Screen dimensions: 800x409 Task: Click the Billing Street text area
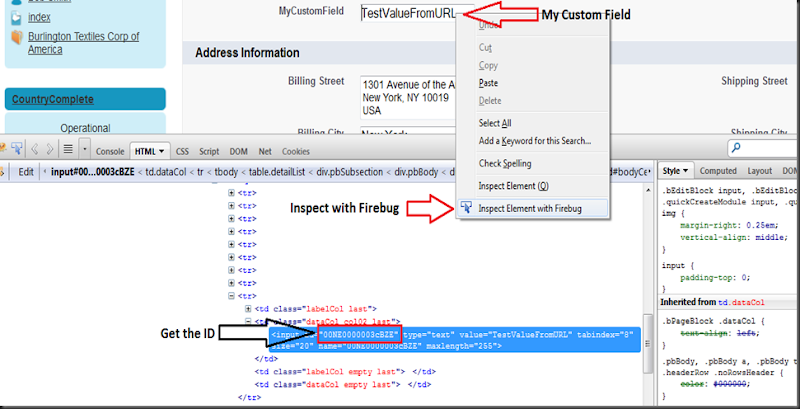408,98
